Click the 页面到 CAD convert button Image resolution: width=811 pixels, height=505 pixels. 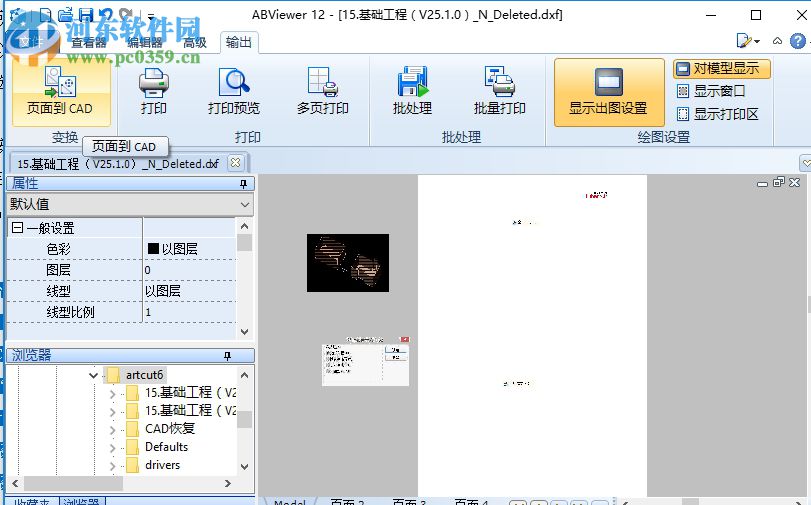click(x=61, y=92)
